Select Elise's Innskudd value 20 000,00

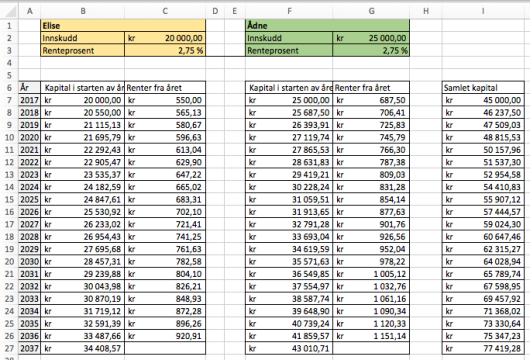165,38
